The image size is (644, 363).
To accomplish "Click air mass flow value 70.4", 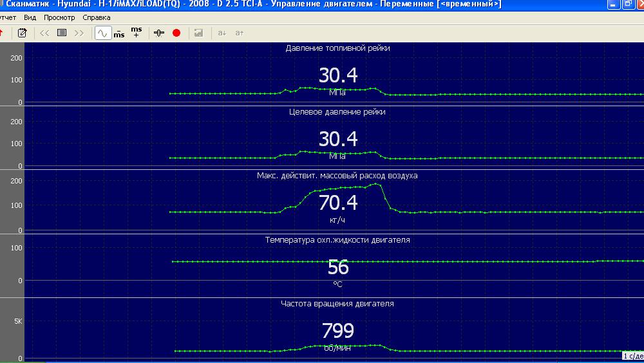I will pos(338,203).
